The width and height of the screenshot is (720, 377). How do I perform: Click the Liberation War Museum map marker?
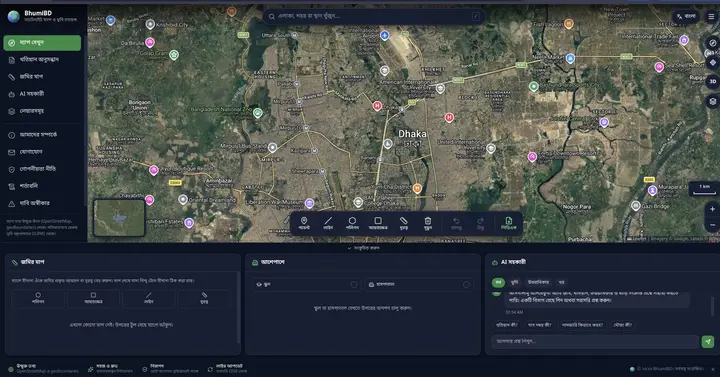pos(309,203)
